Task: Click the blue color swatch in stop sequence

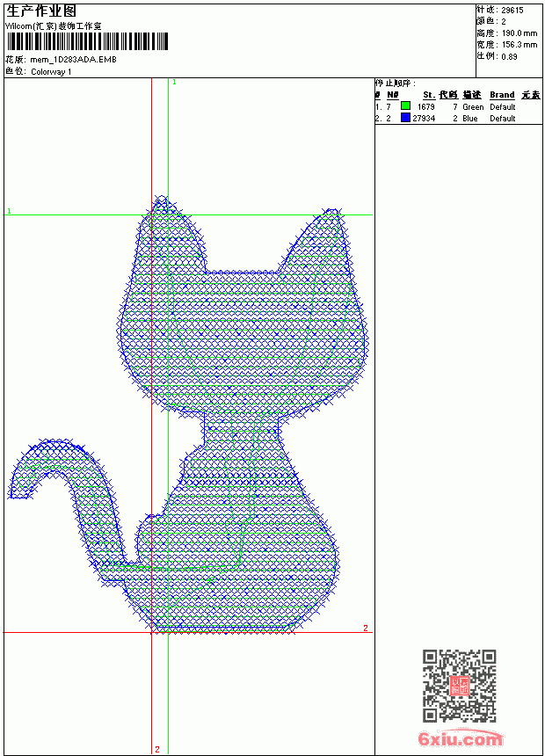Action: (405, 118)
